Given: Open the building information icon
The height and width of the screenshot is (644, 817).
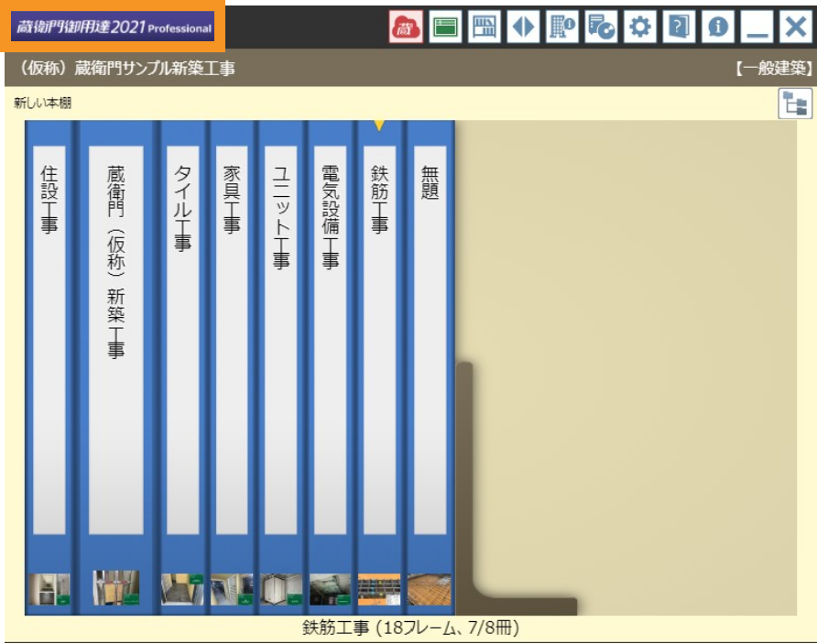Looking at the screenshot, I should coord(561,27).
